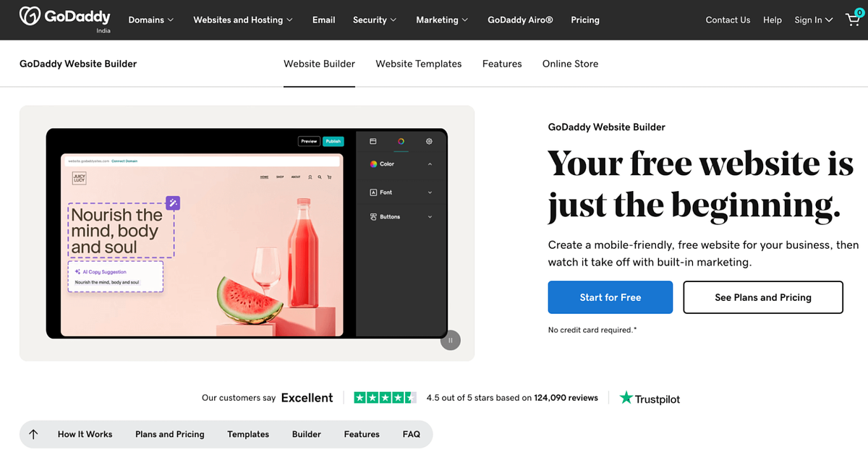868x463 pixels.
Task: Switch to the Website Templates tab
Action: pyautogui.click(x=418, y=64)
